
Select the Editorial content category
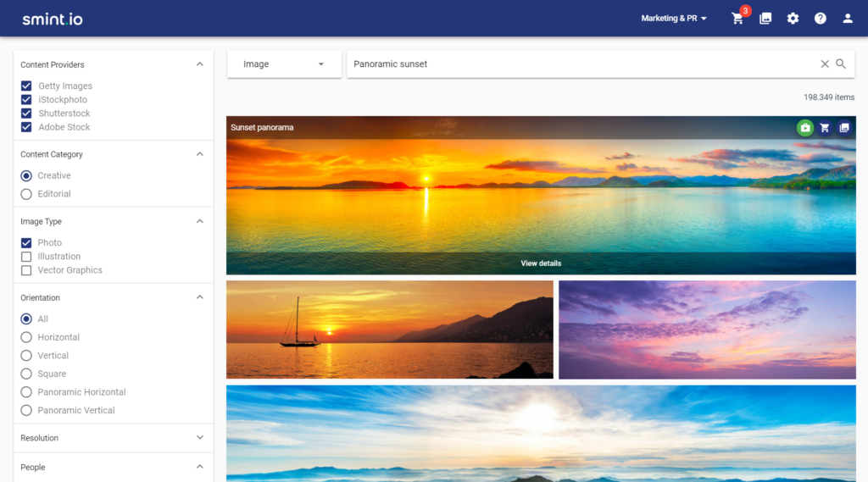pyautogui.click(x=26, y=194)
